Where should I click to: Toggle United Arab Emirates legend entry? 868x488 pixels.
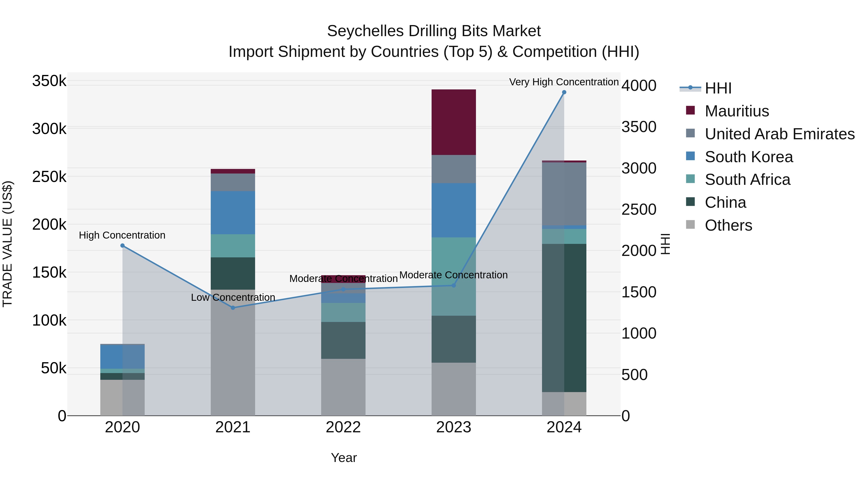click(770, 134)
